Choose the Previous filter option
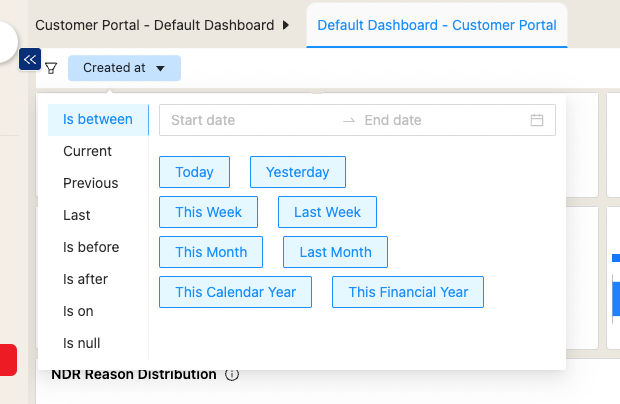620x404 pixels. 91,184
